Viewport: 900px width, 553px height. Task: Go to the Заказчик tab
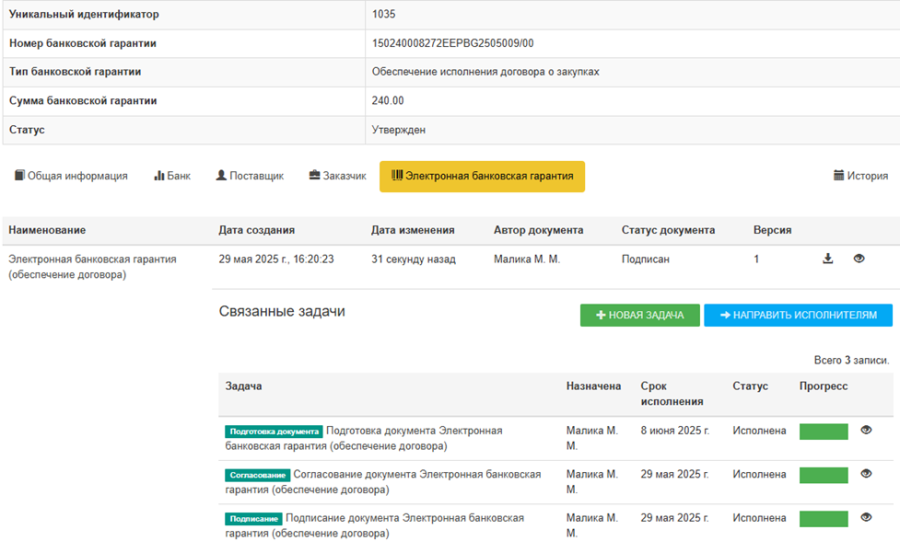pos(337,176)
